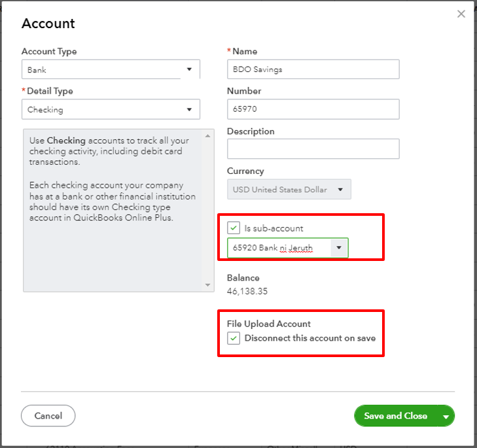Screen dimensions: 477x448
Task: Click the scroll-up arrow in the help panel
Action: (208, 136)
